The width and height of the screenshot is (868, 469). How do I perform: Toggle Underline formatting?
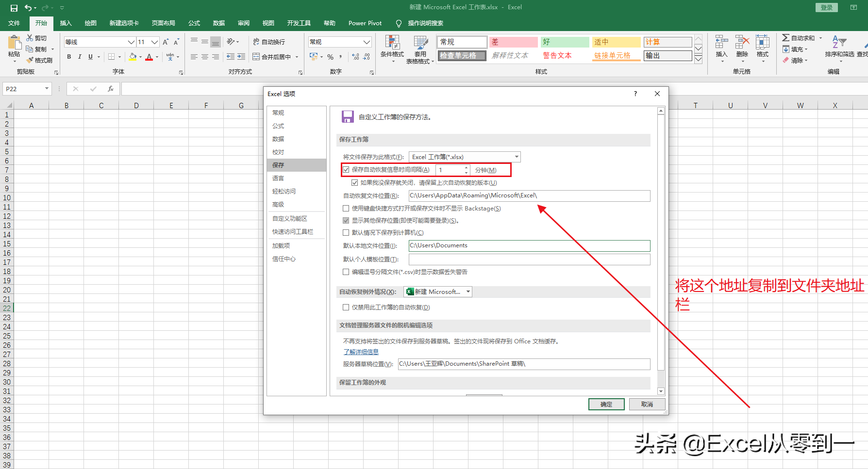(90, 57)
